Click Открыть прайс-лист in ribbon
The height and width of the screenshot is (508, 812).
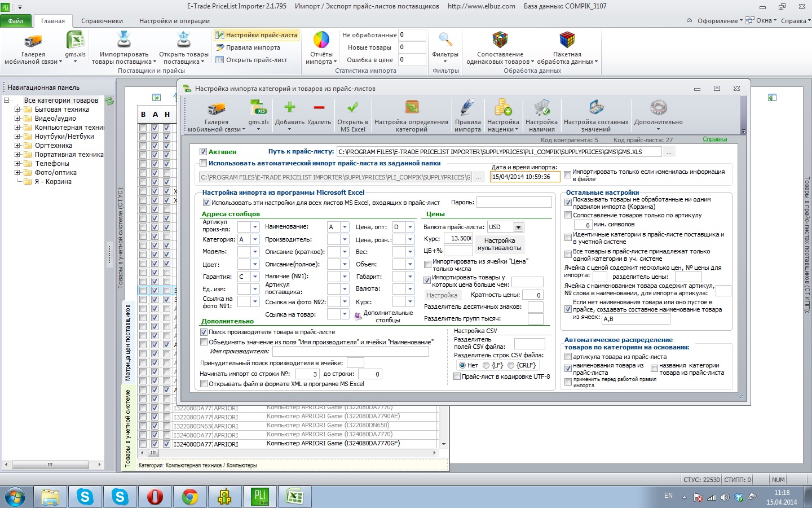[251, 60]
